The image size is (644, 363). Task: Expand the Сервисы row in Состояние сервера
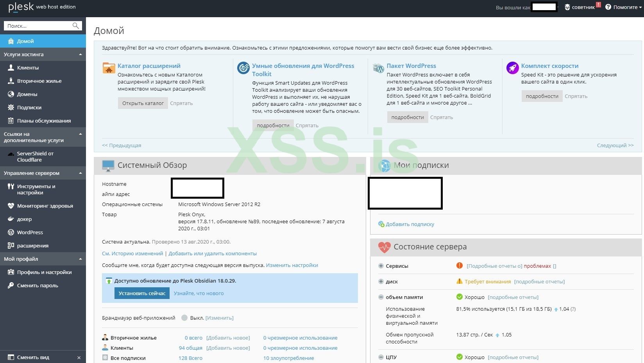point(380,266)
